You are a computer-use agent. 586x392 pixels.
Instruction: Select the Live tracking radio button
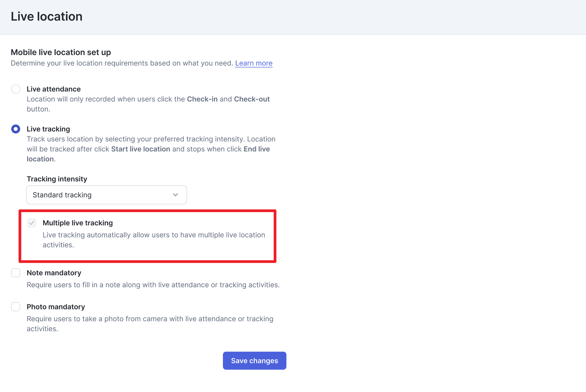point(16,129)
